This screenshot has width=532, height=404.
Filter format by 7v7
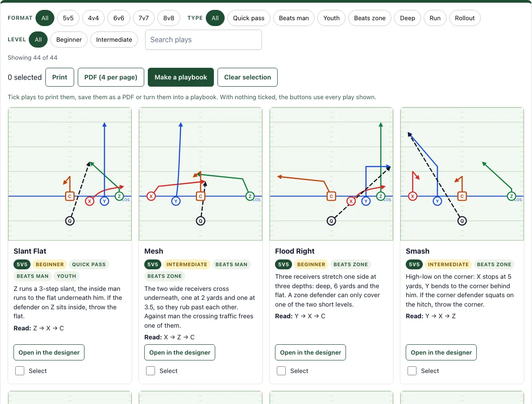pyautogui.click(x=143, y=18)
